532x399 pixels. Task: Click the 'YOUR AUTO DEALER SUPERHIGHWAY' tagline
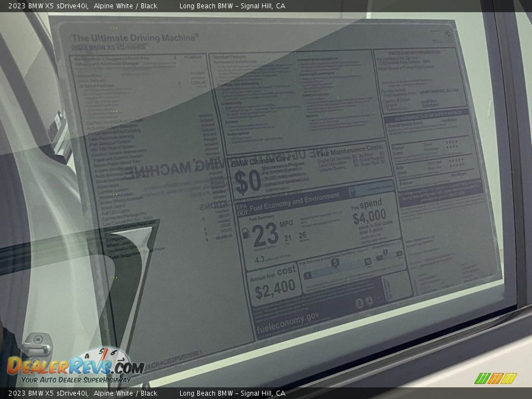76,380
